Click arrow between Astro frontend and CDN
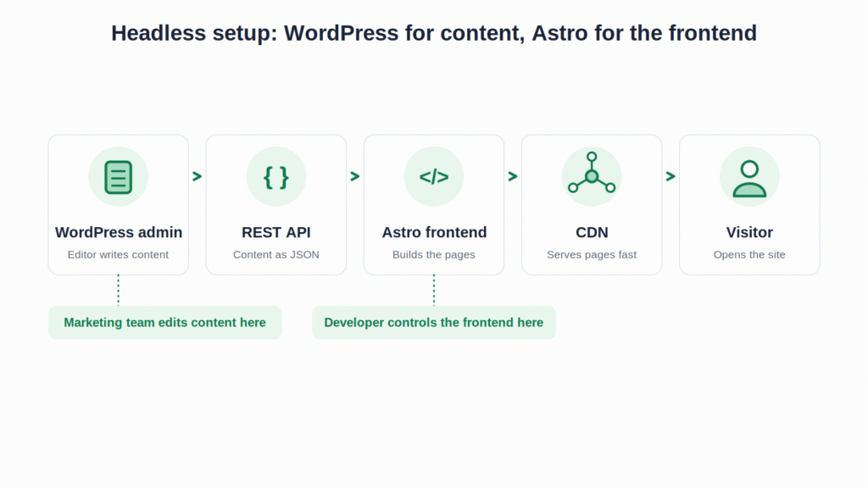This screenshot has width=868, height=488. [x=513, y=176]
